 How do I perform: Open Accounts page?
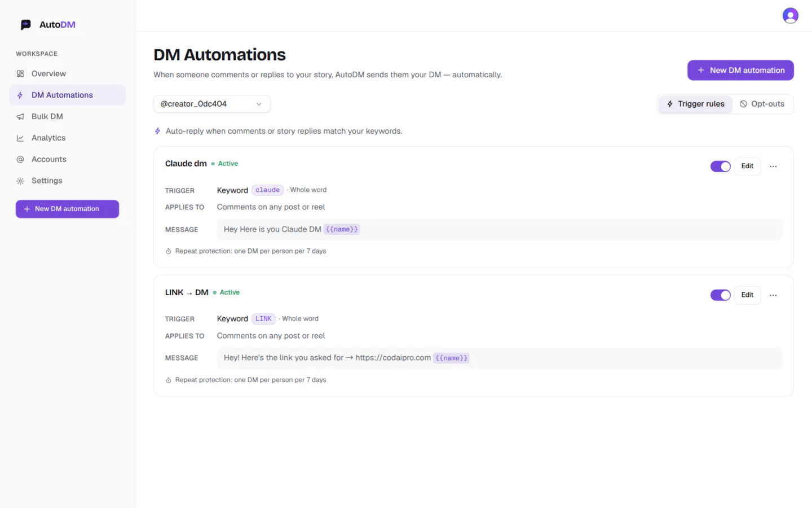67,160
